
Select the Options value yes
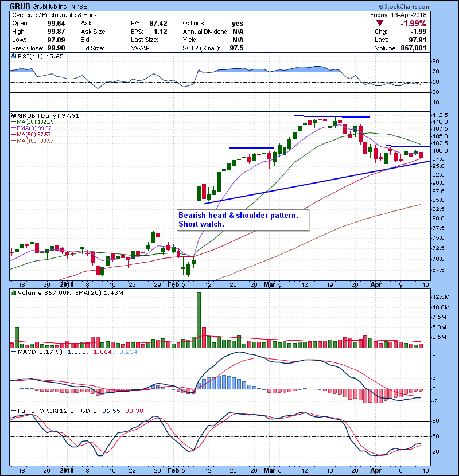pyautogui.click(x=238, y=24)
